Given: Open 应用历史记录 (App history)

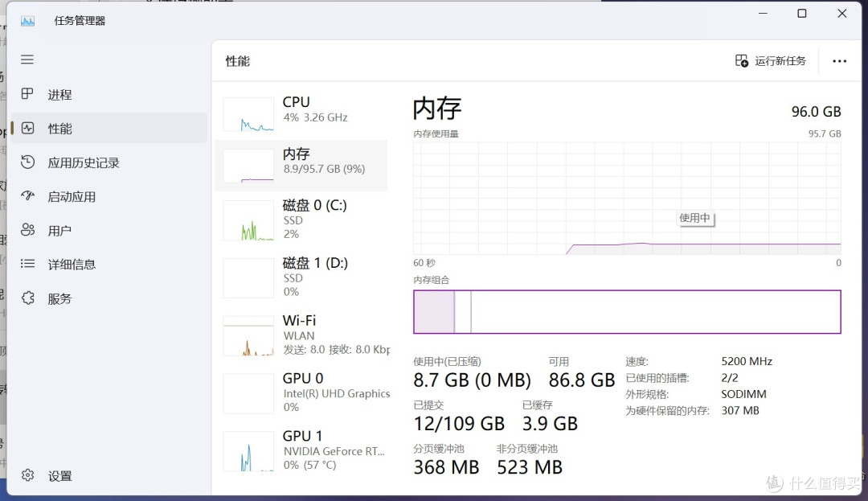Looking at the screenshot, I should click(83, 162).
